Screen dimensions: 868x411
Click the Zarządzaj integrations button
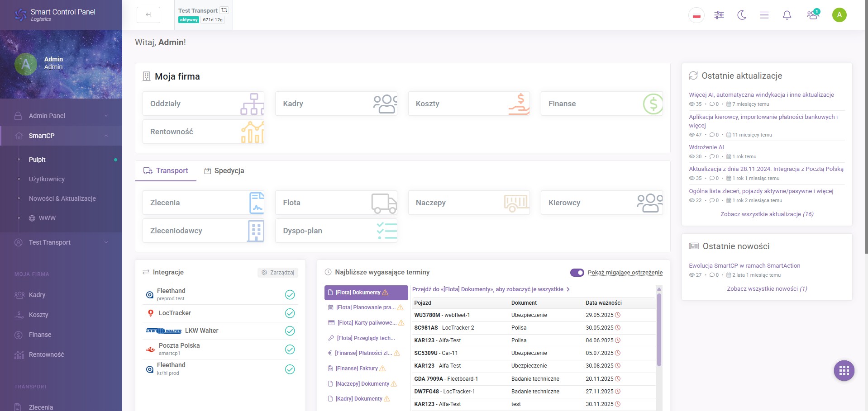(x=278, y=272)
